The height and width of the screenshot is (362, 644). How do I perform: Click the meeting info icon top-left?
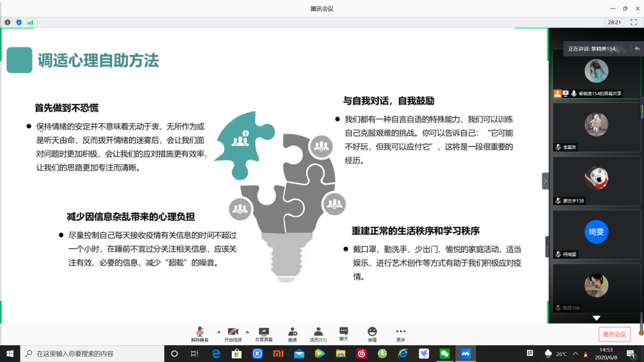7,22
